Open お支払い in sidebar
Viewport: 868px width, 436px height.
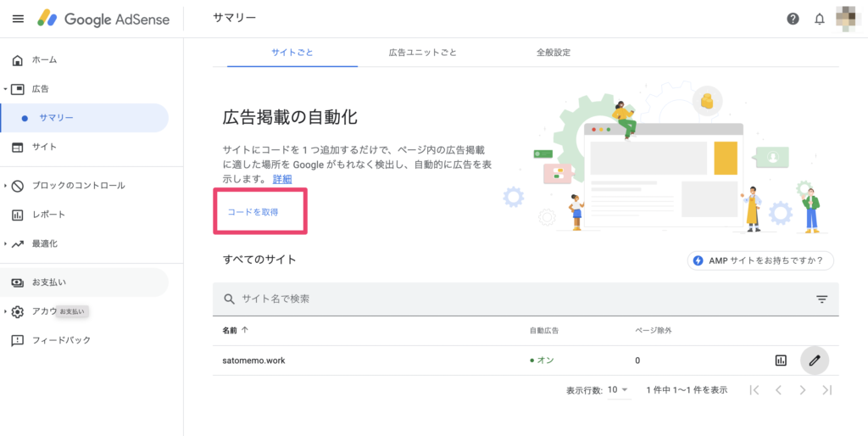(84, 282)
